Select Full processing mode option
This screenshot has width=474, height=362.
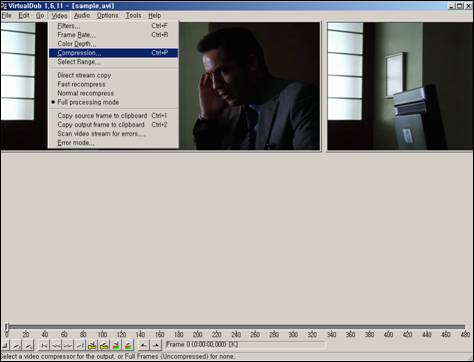click(113, 102)
